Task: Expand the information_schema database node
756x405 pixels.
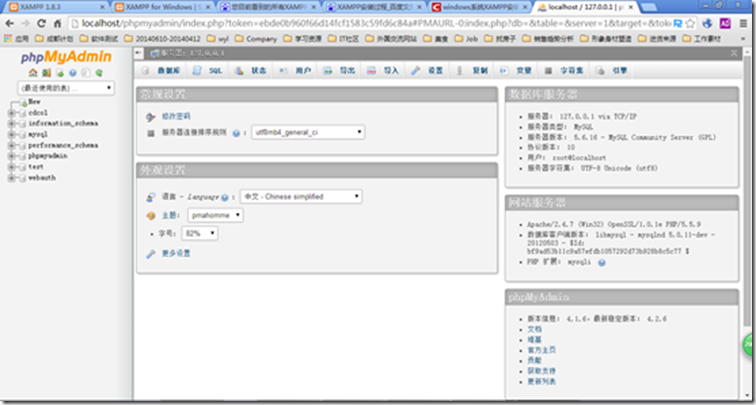Action: (x=12, y=123)
